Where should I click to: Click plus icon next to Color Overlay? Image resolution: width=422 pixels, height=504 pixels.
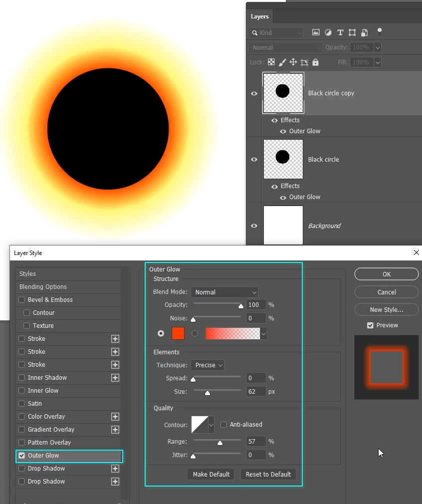[115, 417]
